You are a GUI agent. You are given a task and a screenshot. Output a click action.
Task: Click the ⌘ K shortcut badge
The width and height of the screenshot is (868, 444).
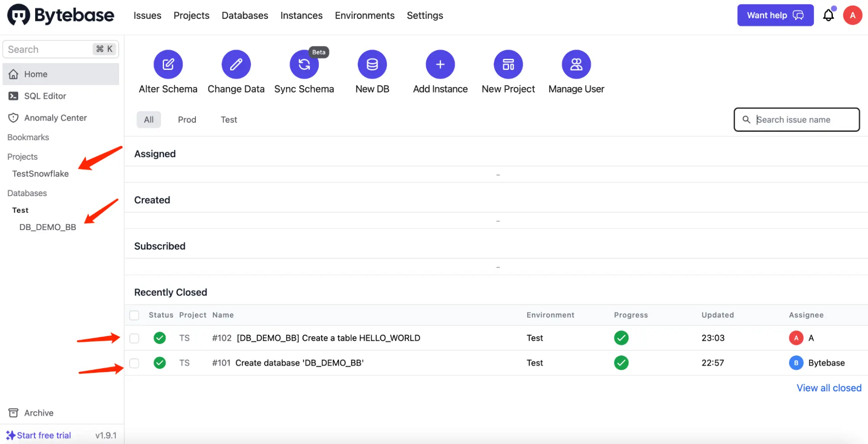pyautogui.click(x=104, y=49)
